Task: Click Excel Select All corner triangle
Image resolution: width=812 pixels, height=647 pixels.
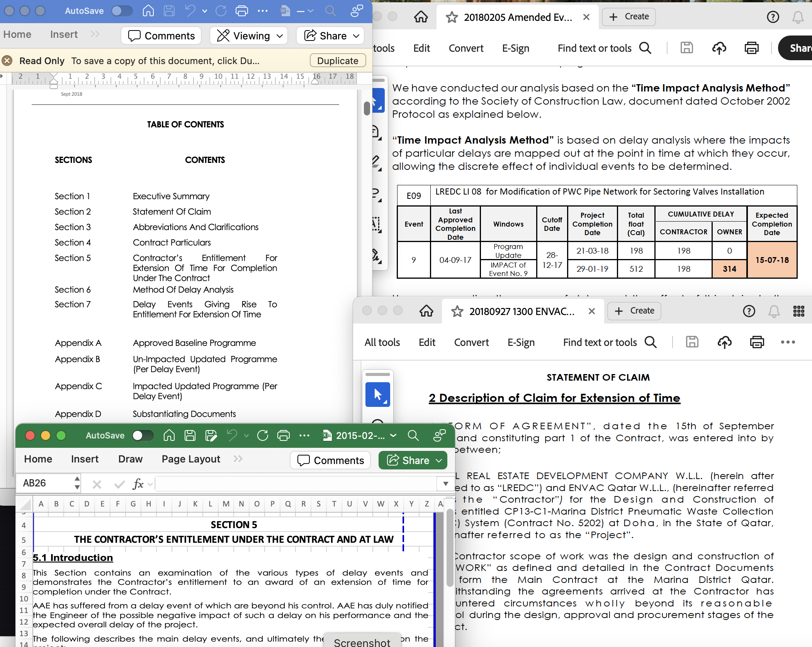Action: coord(25,505)
